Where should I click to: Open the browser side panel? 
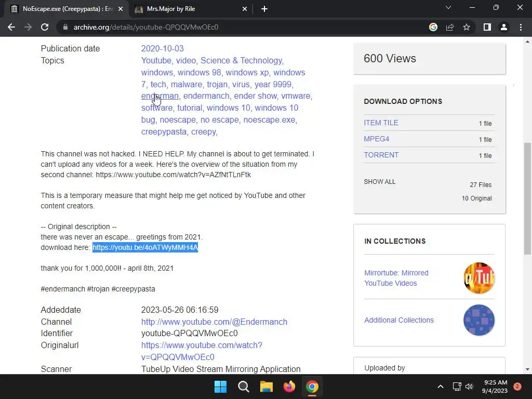point(487,27)
